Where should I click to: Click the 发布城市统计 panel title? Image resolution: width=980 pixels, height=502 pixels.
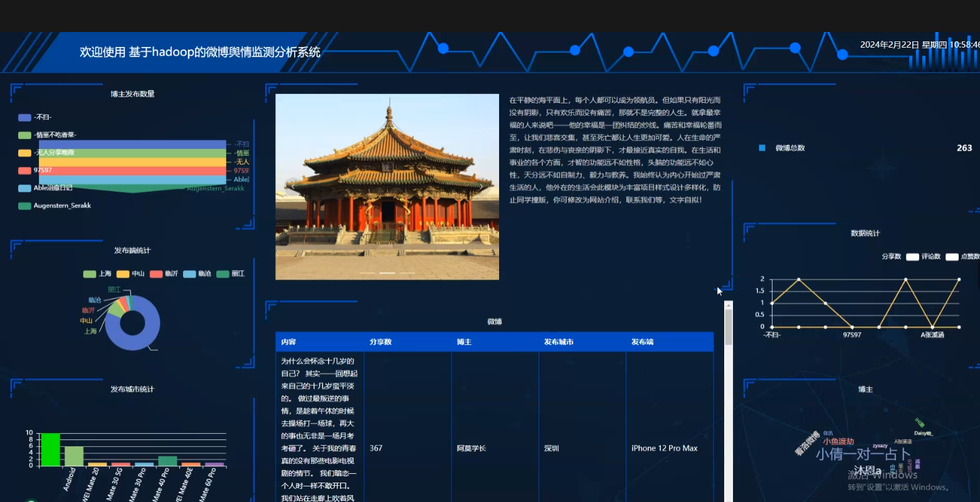(x=132, y=389)
